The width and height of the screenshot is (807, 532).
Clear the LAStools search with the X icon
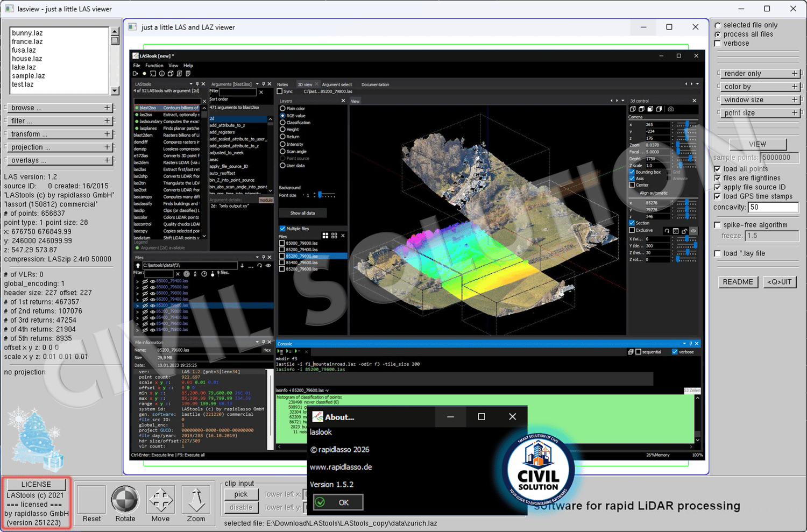pyautogui.click(x=204, y=101)
